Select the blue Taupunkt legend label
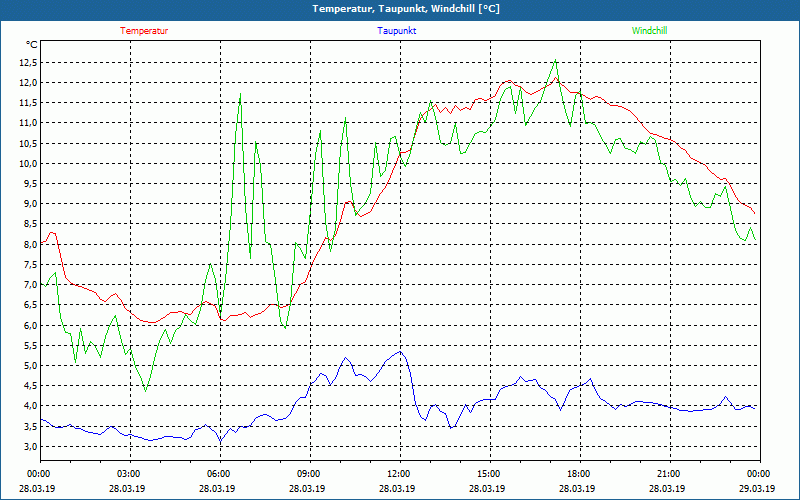This screenshot has height=500, width=800. coord(397,31)
